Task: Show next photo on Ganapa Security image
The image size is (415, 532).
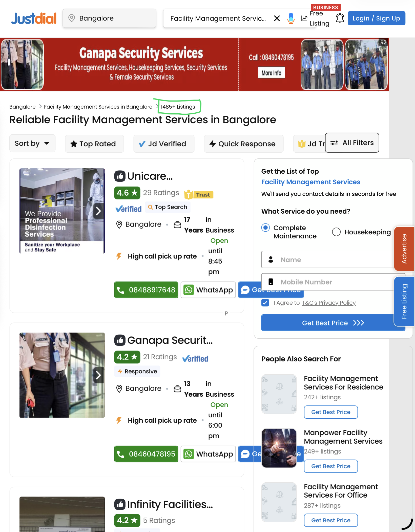Action: point(98,375)
